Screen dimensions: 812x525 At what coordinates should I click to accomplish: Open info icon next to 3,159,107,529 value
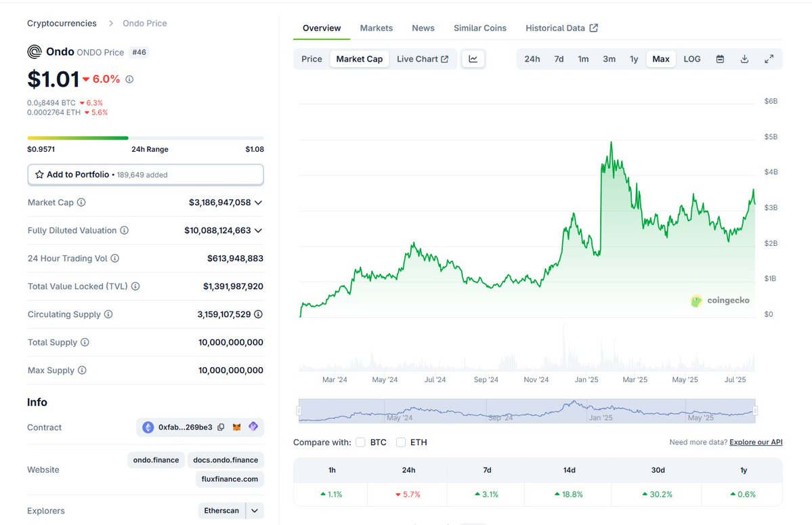click(x=259, y=314)
